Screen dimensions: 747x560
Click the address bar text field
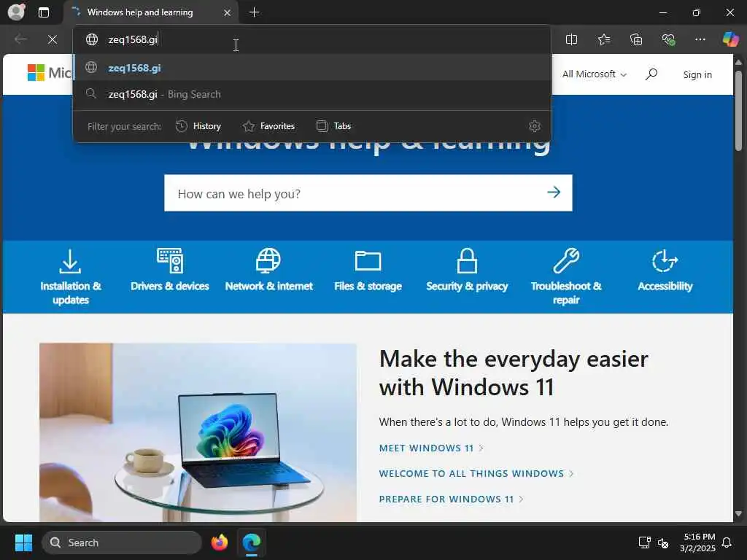pos(312,39)
